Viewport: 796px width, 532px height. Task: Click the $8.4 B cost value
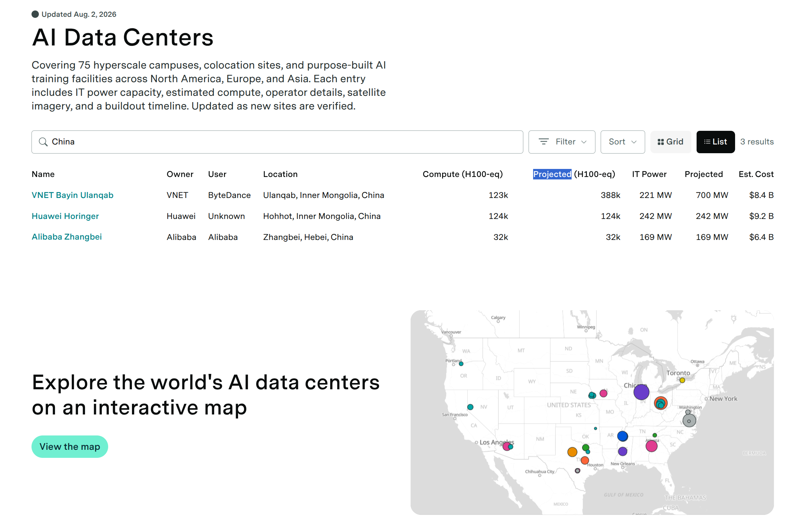coord(761,195)
